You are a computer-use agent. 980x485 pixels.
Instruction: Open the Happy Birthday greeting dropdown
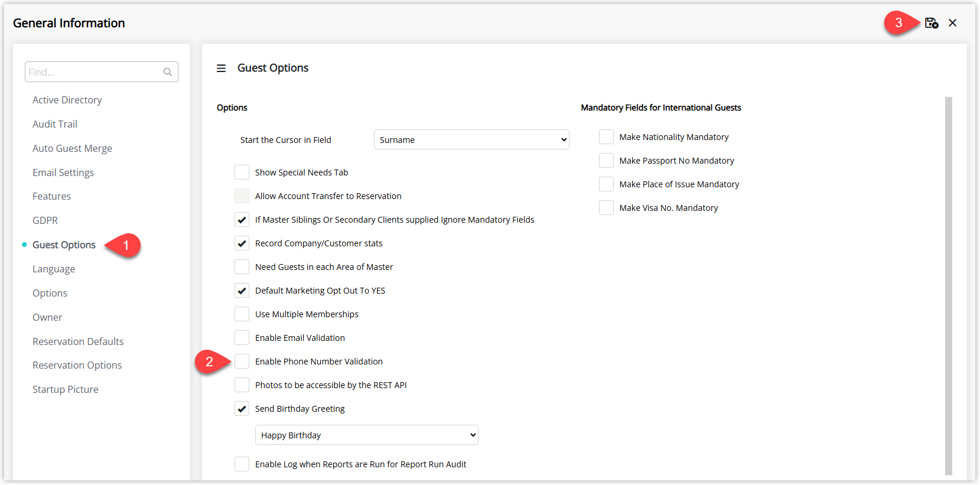coord(366,435)
